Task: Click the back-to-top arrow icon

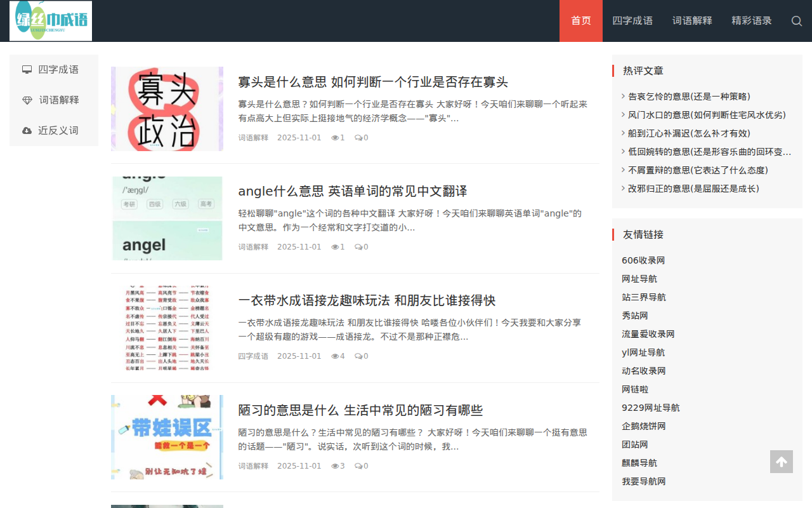Action: (781, 462)
